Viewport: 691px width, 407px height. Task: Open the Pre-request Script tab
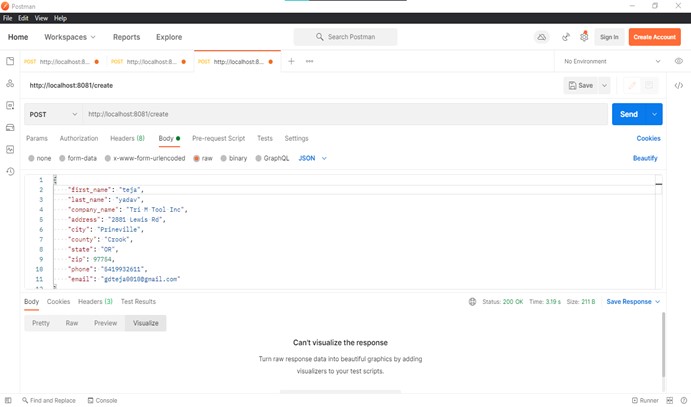tap(218, 138)
